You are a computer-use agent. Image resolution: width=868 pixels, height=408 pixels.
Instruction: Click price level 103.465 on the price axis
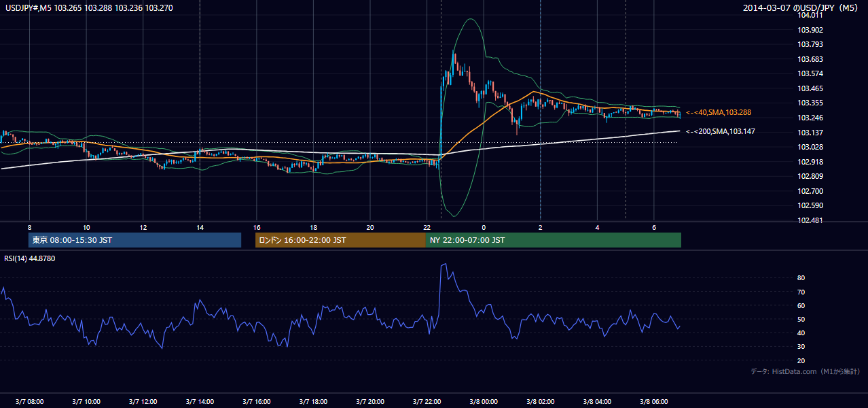click(810, 88)
